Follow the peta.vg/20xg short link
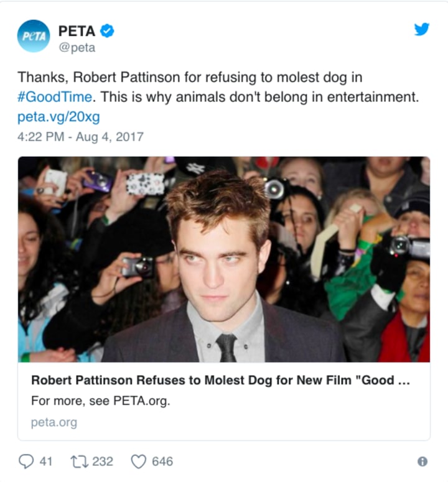This screenshot has width=448, height=482. pos(58,117)
